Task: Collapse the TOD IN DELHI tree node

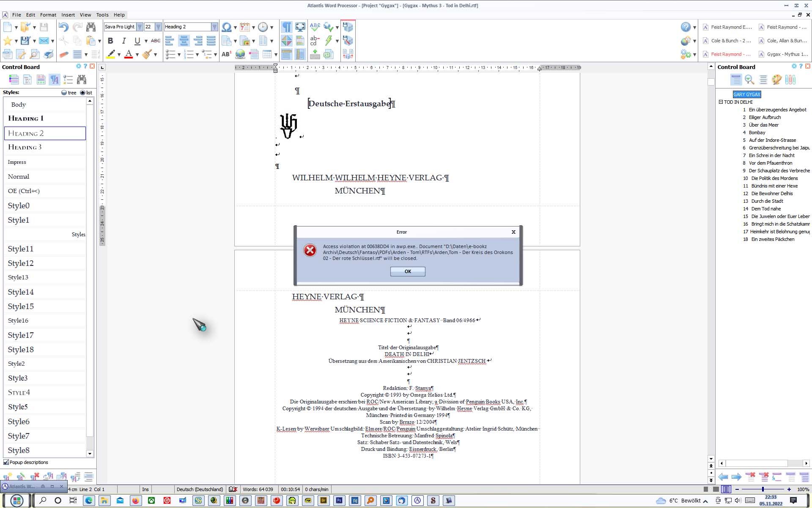Action: (x=721, y=102)
